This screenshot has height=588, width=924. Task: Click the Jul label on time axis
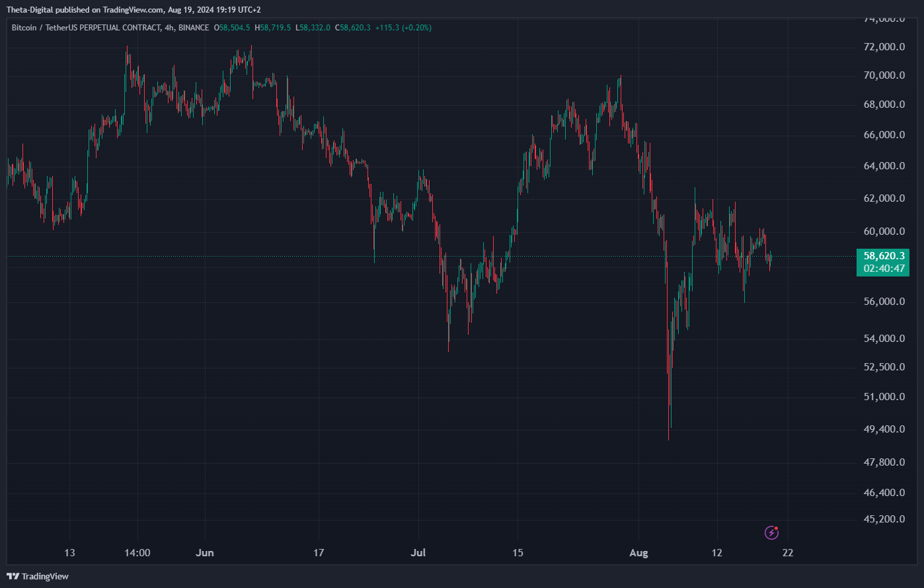(x=418, y=553)
